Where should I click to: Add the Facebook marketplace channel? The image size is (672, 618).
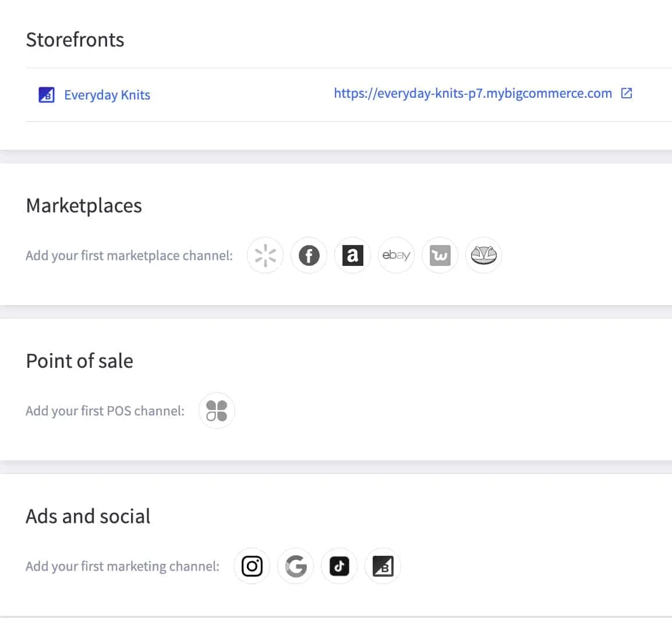point(309,255)
